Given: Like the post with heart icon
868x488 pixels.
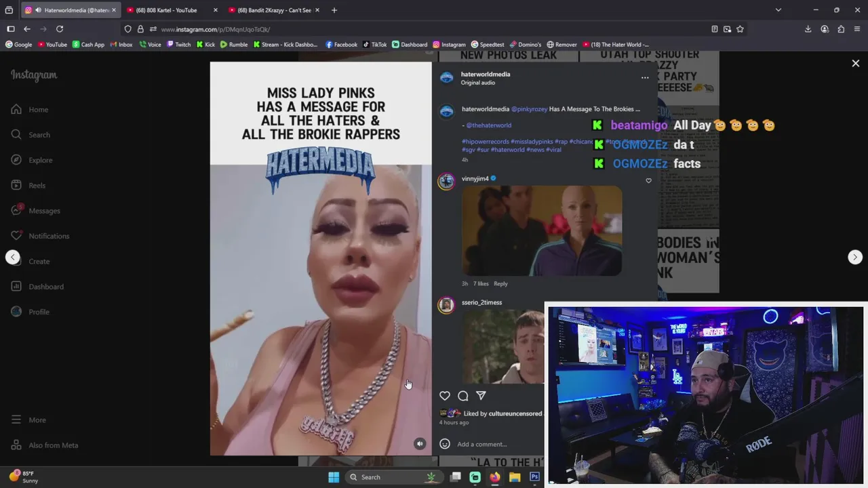Looking at the screenshot, I should coord(445,396).
